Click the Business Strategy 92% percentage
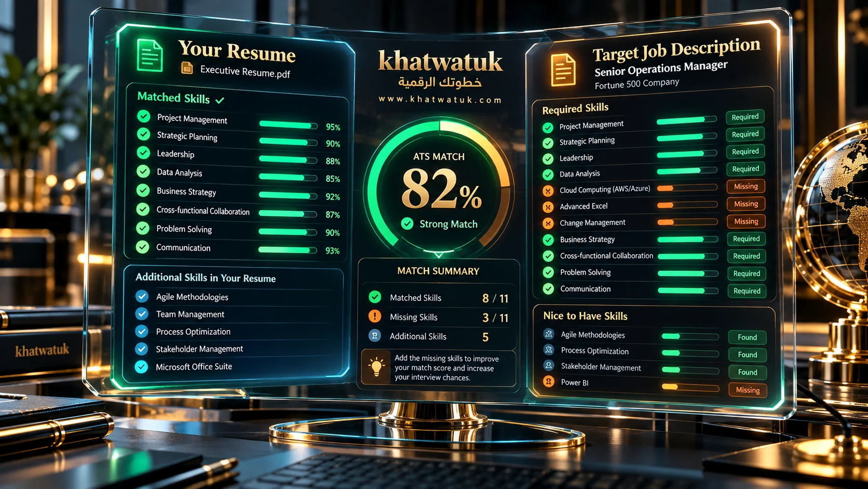Screen dimensions: 868x489 [x=333, y=197]
